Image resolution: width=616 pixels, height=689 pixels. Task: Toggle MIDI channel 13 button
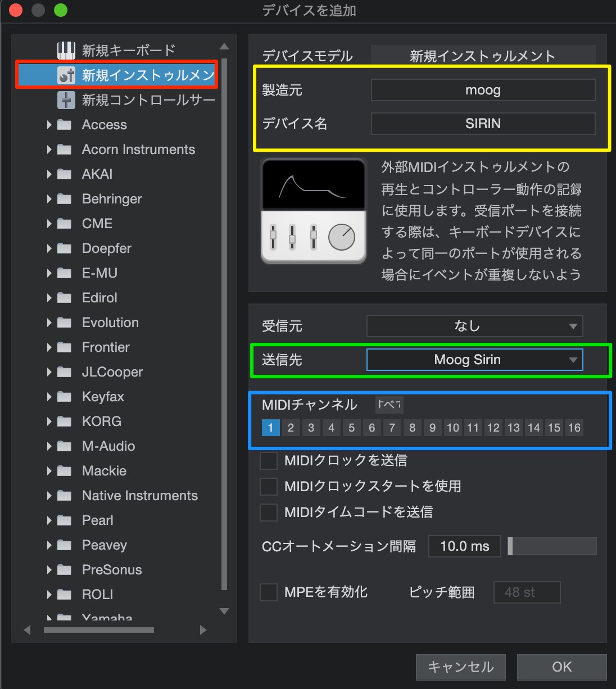pos(513,428)
